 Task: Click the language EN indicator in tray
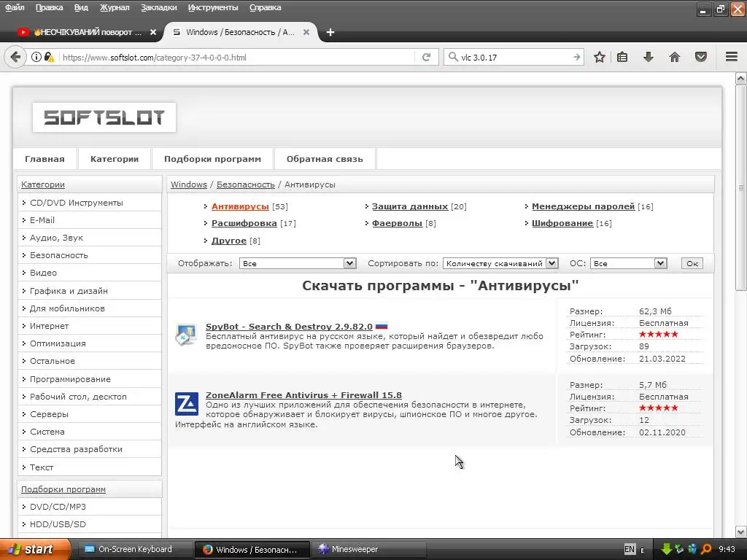pyautogui.click(x=630, y=550)
